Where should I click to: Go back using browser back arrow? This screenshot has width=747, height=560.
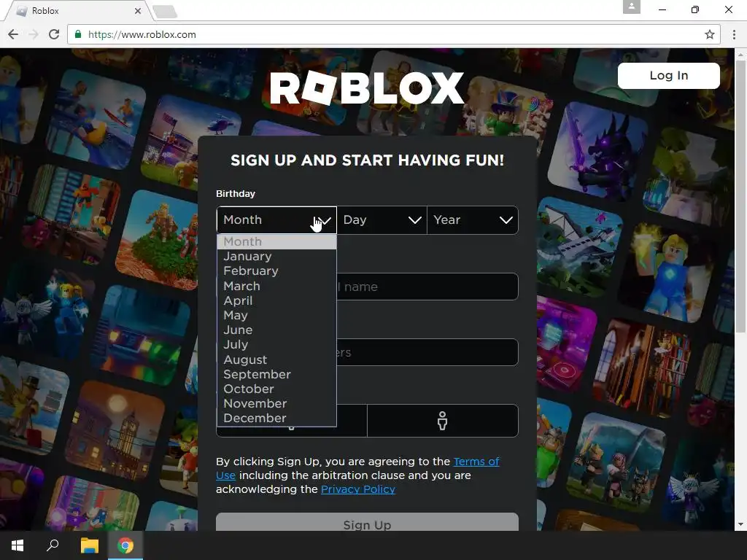coord(13,34)
